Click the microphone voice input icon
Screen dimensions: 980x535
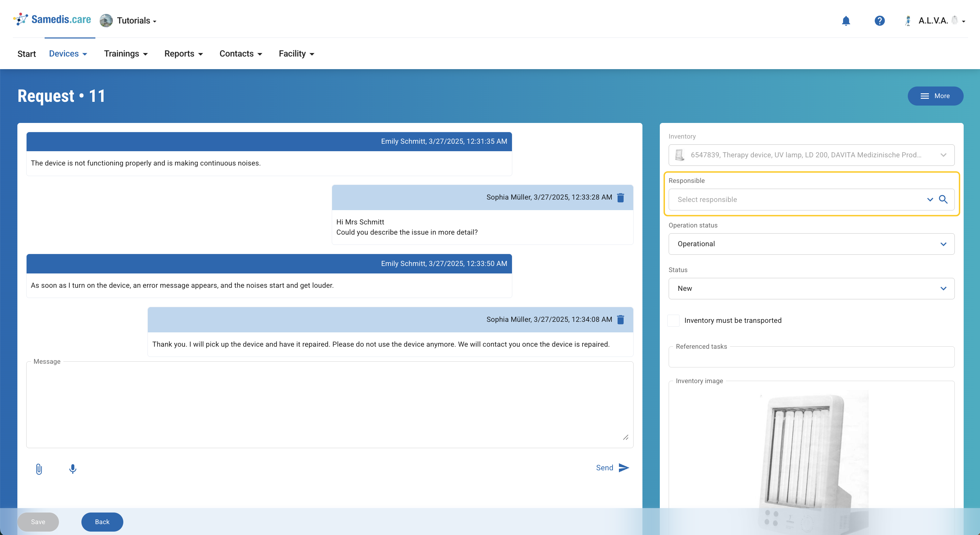coord(73,469)
